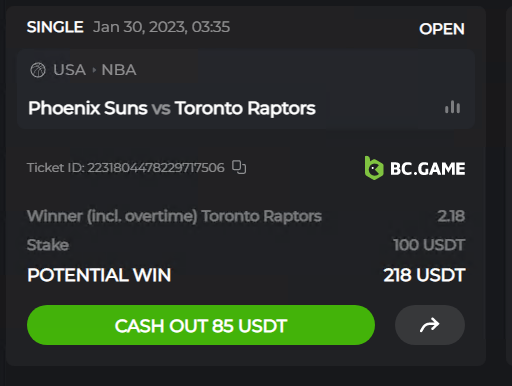
Task: Open the NBA league link
Action: click(x=119, y=70)
